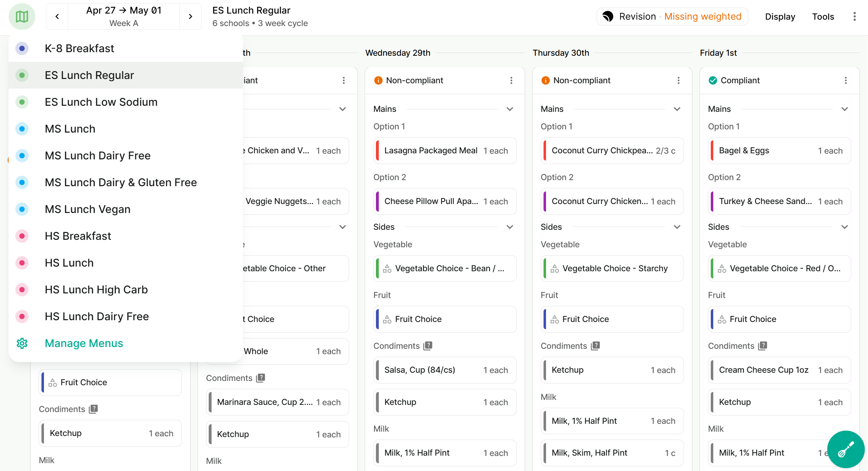Go to next week arrow
Screen dimensions: 868x471
tap(190, 16)
